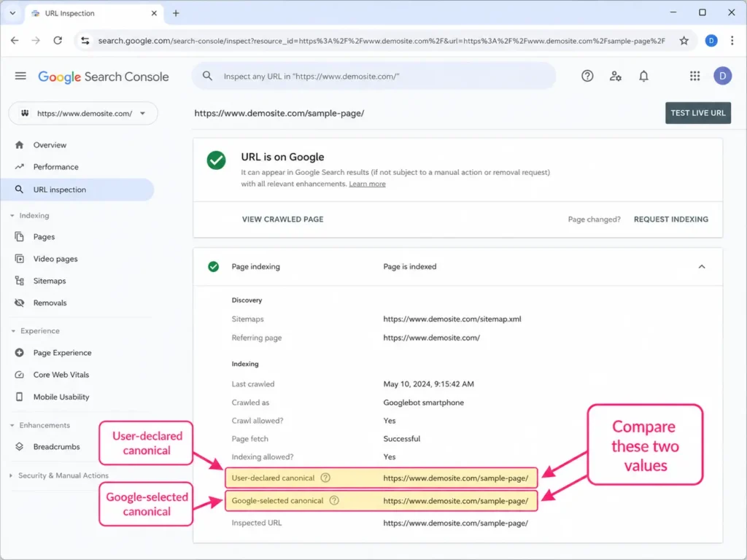Go forward in browser history
The image size is (747, 560).
pyautogui.click(x=36, y=41)
